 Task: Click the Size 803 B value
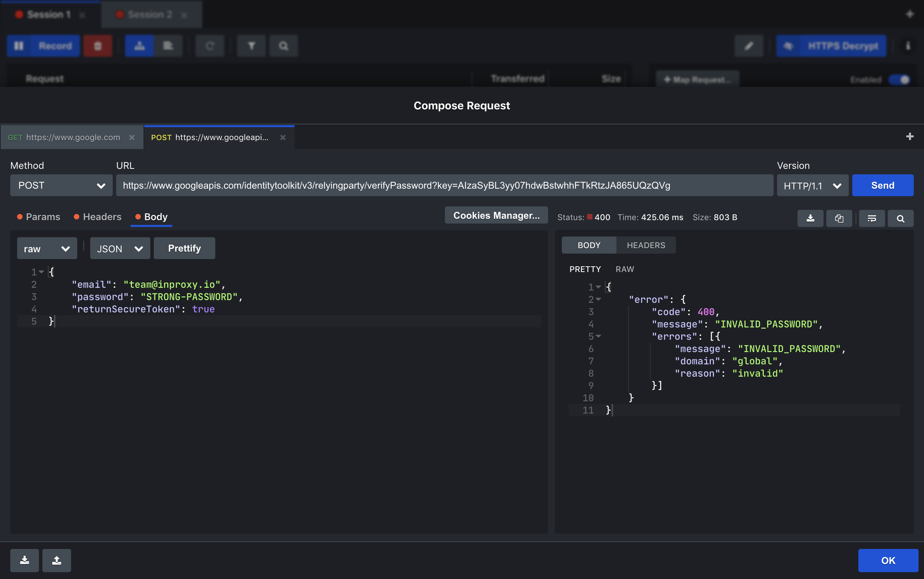(725, 217)
